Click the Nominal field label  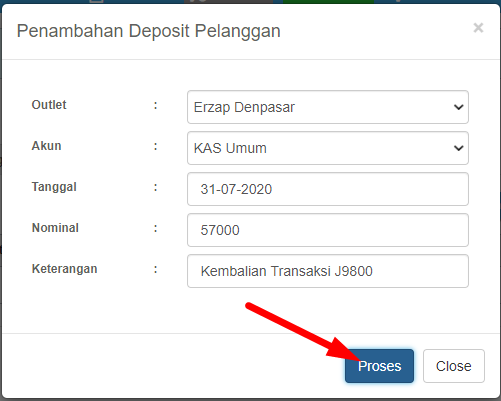[55, 228]
